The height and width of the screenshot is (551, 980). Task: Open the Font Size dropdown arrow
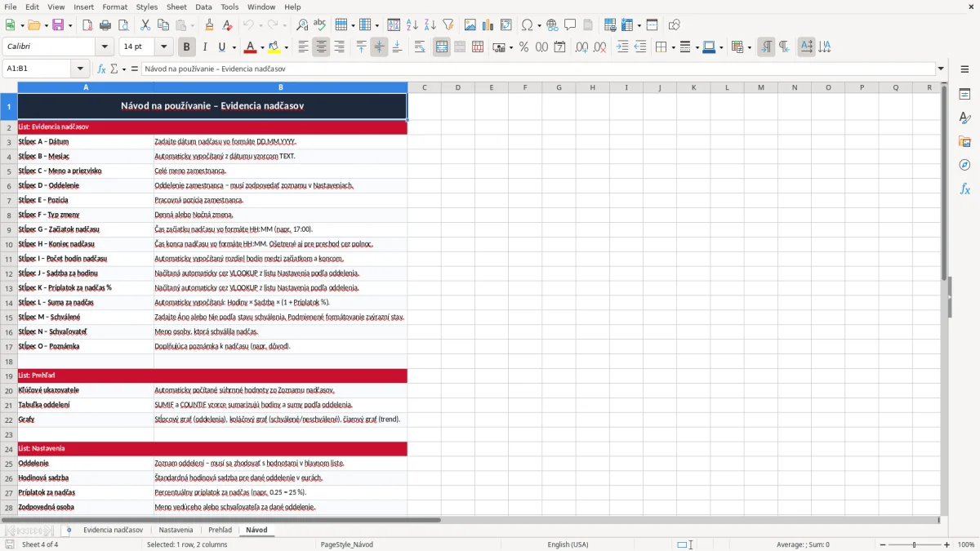click(x=164, y=47)
